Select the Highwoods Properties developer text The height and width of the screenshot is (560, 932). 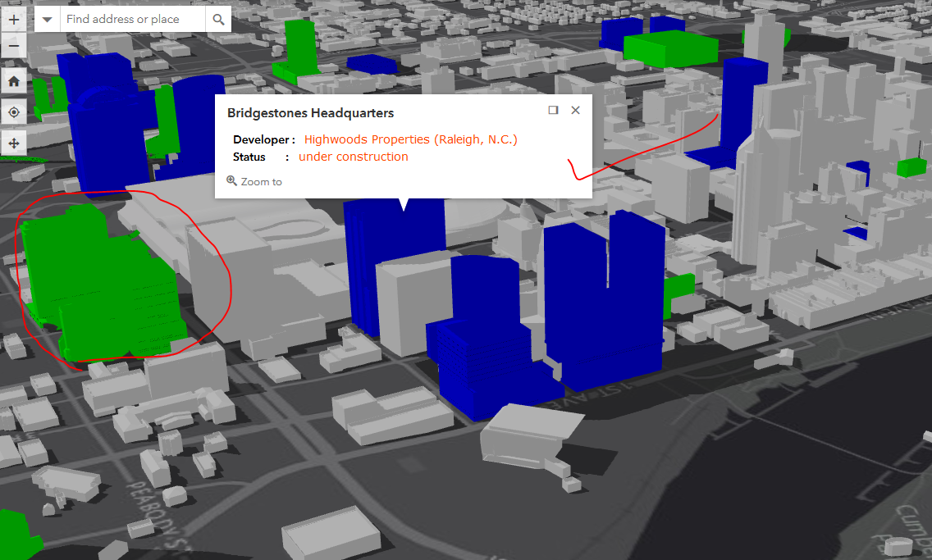(x=411, y=139)
